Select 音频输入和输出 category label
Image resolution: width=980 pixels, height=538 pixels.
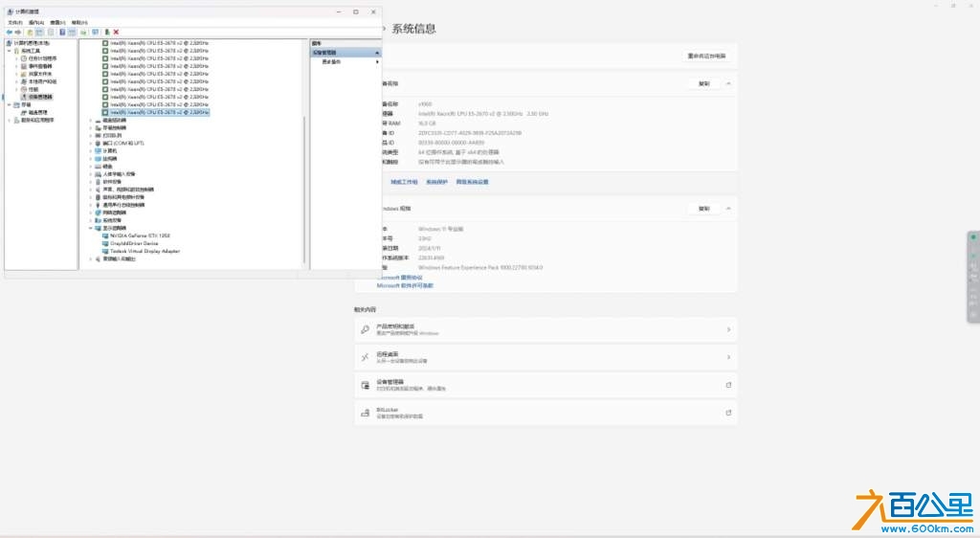(x=119, y=258)
